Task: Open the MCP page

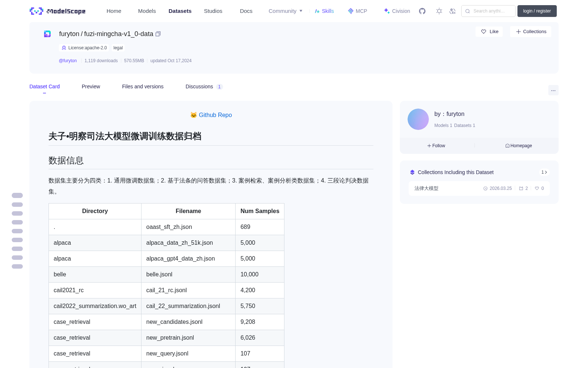Action: tap(358, 11)
